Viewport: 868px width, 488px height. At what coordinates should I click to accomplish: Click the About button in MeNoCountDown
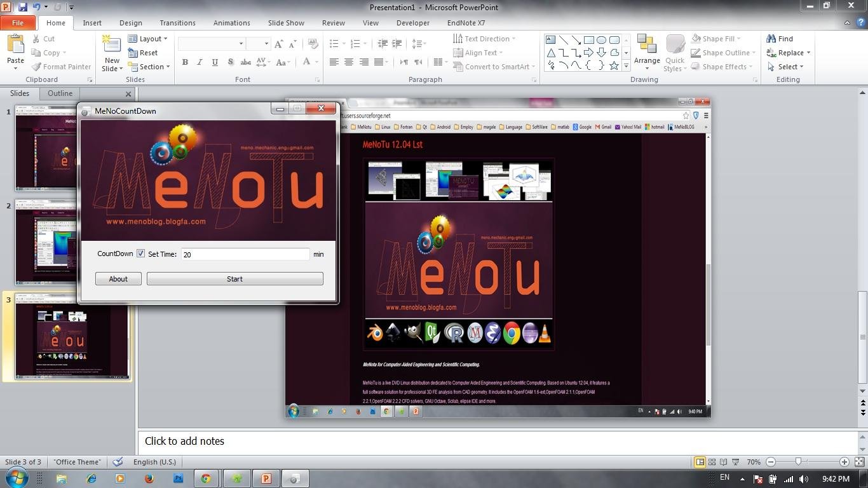(118, 279)
